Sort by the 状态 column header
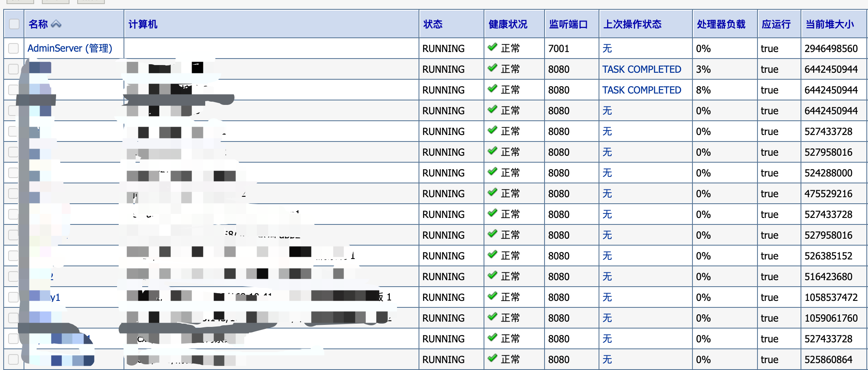 click(433, 24)
